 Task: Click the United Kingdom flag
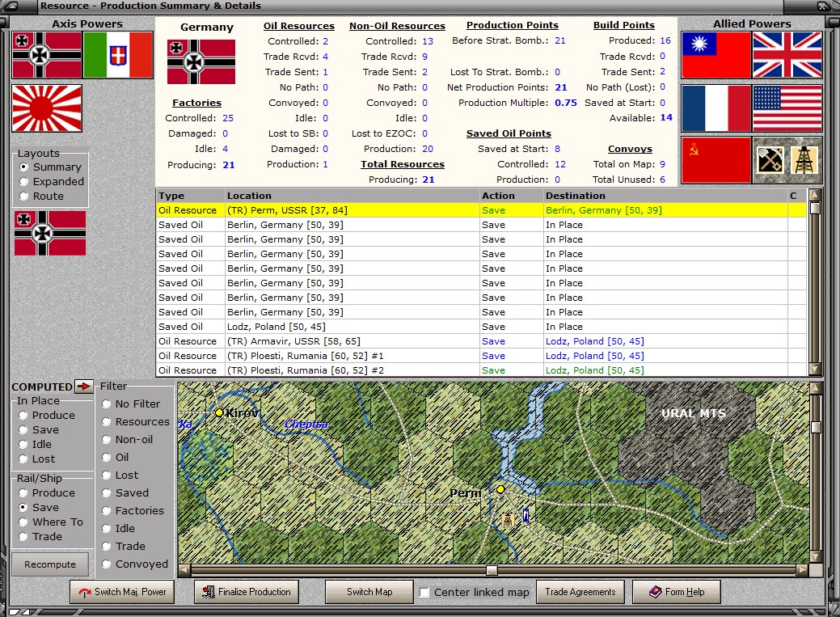pos(787,55)
